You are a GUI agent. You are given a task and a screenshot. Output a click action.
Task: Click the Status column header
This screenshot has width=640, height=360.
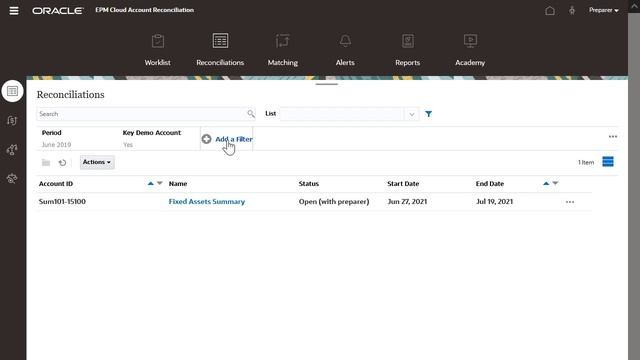point(309,184)
